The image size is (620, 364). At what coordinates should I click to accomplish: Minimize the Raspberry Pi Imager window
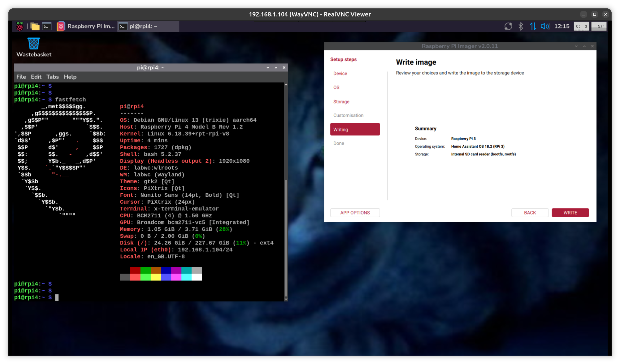coord(576,46)
